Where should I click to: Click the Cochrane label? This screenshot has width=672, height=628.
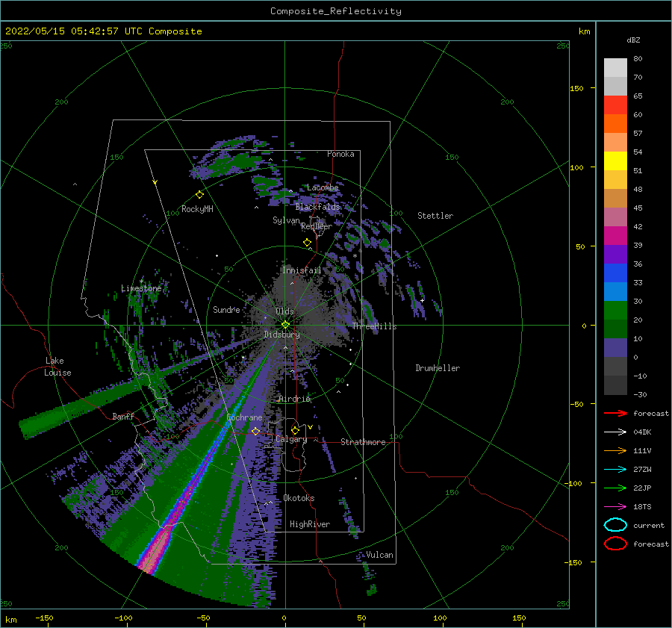[244, 417]
